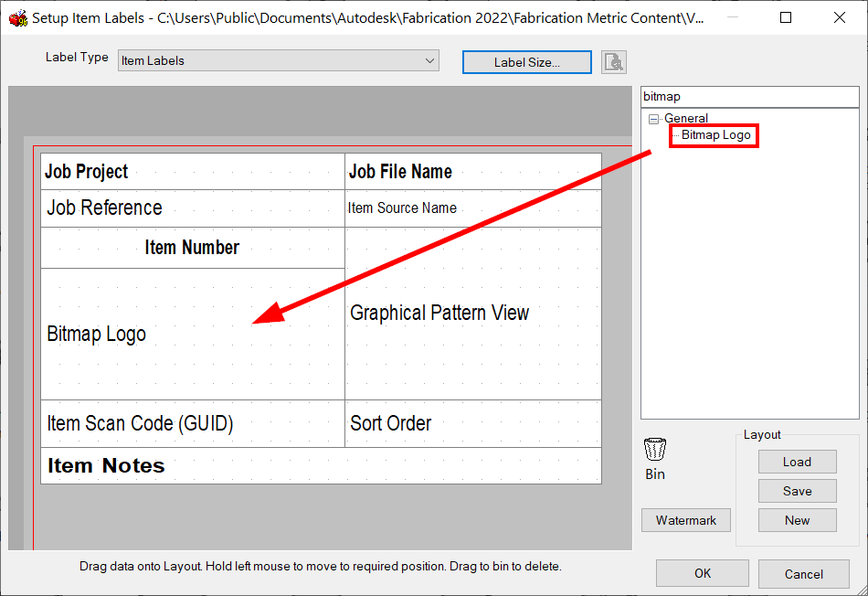
Task: Open the Label Size dialog
Action: click(526, 61)
